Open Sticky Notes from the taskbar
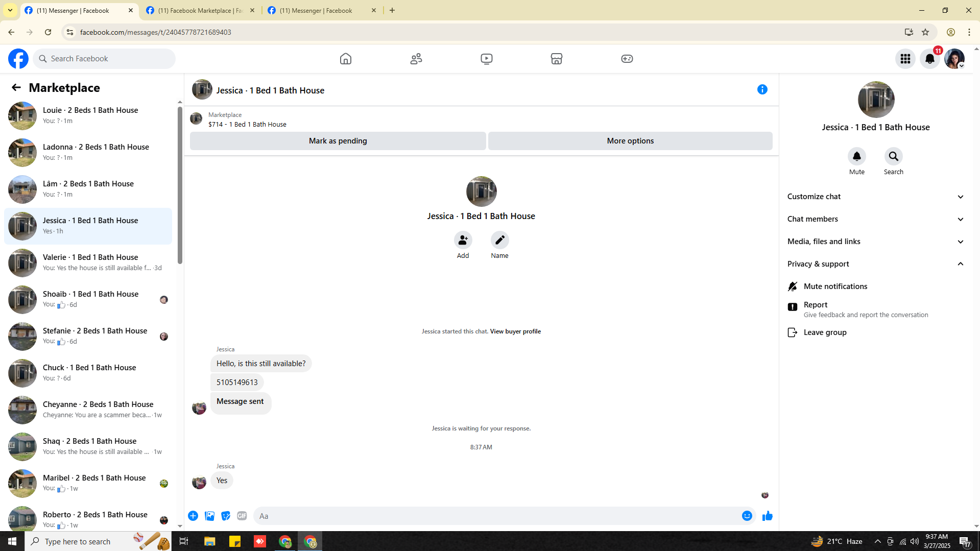This screenshot has width=980, height=551. pos(235,541)
